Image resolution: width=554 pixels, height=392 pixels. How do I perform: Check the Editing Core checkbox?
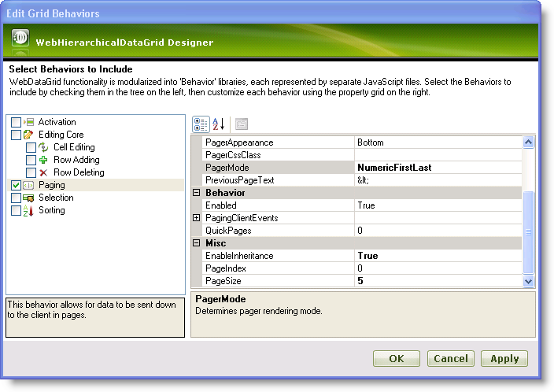(x=17, y=135)
